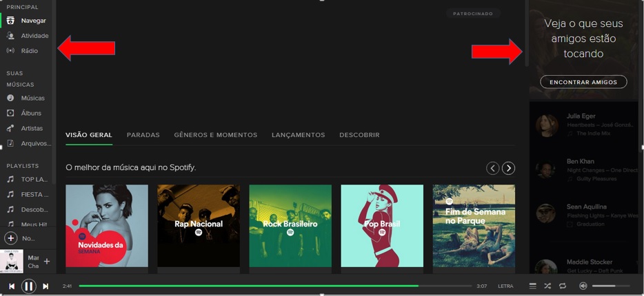Screen dimensions: 644x296
Task: Click the ENCONTRAR AMIGOS button
Action: coord(583,82)
